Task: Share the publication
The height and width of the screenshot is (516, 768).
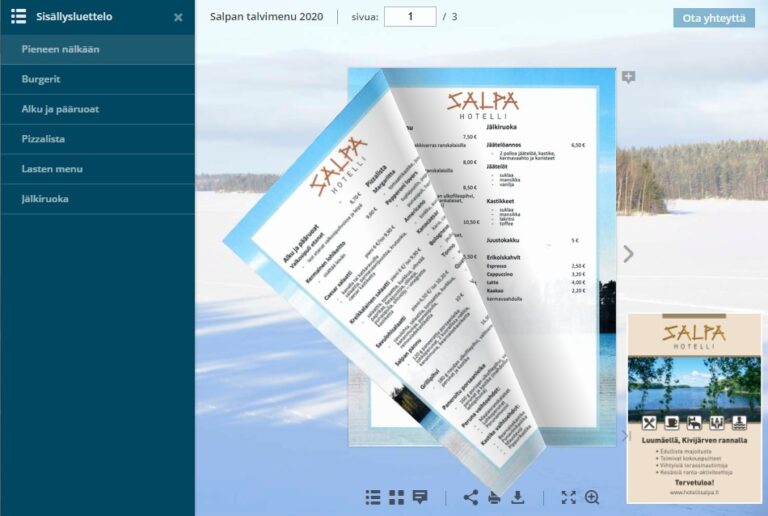Action: pos(471,497)
